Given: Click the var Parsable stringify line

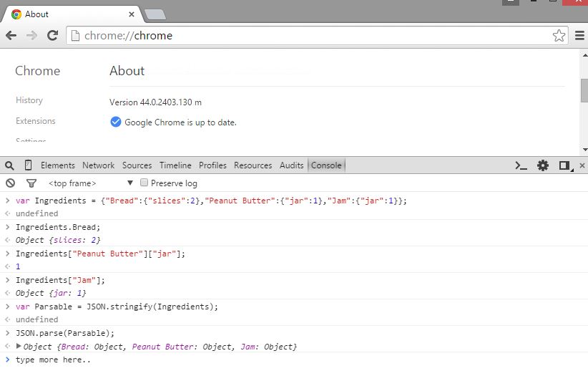Looking at the screenshot, I should pyautogui.click(x=117, y=307).
